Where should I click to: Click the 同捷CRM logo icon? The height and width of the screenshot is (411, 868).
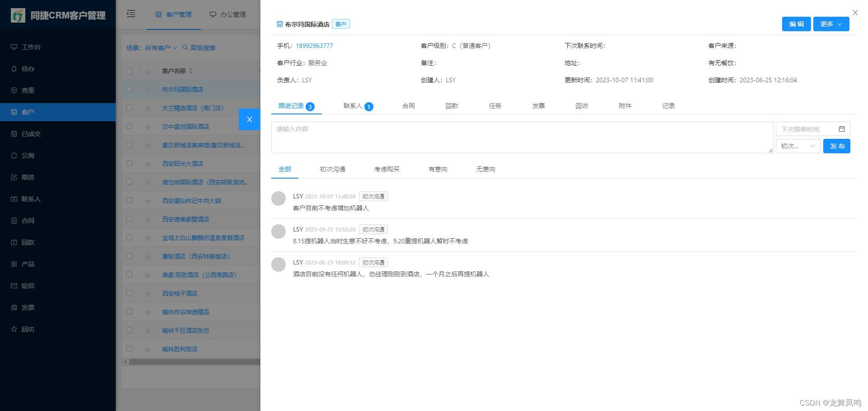tap(18, 15)
